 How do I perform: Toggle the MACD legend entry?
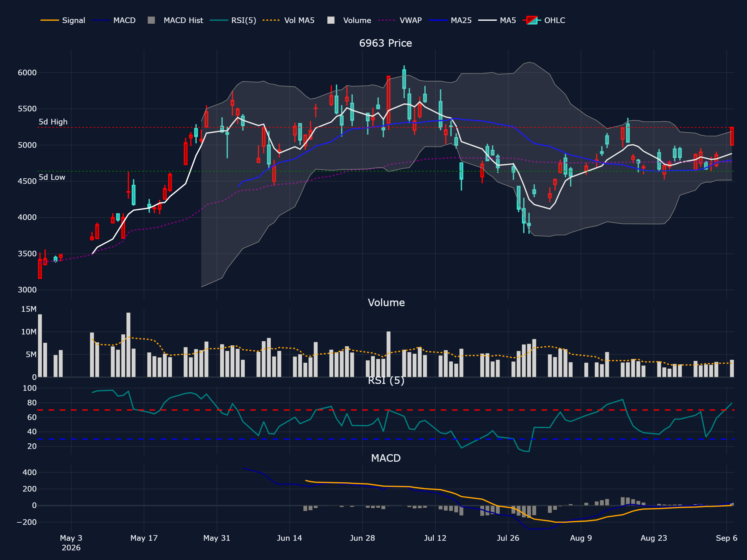click(114, 20)
